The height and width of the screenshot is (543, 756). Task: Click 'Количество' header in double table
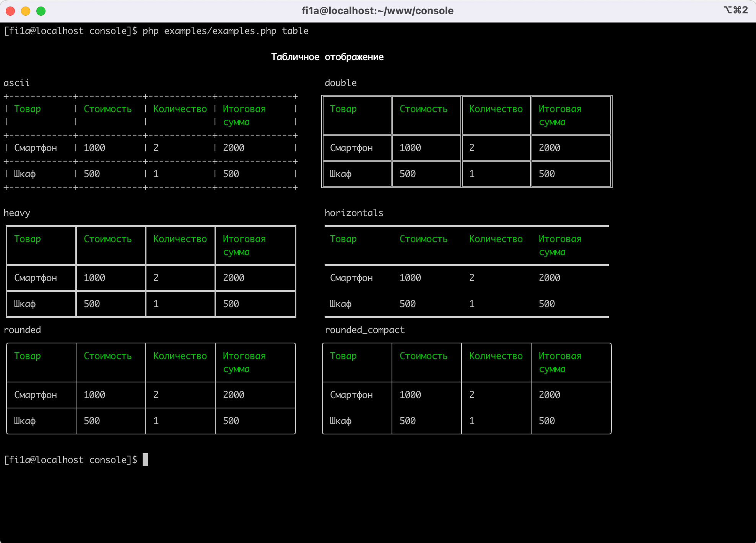[x=496, y=109]
